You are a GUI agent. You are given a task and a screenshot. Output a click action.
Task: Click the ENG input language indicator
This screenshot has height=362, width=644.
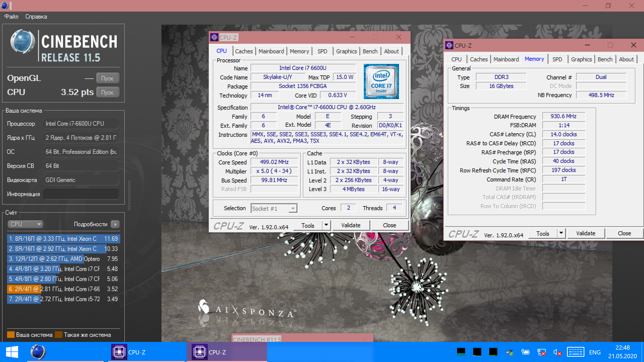click(595, 352)
